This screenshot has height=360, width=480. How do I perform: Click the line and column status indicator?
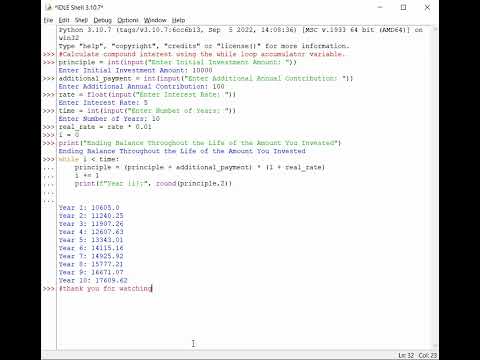click(x=417, y=355)
